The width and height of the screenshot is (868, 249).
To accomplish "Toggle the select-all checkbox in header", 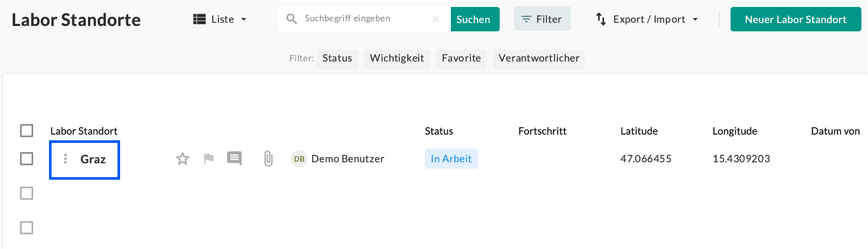I will coord(27,130).
